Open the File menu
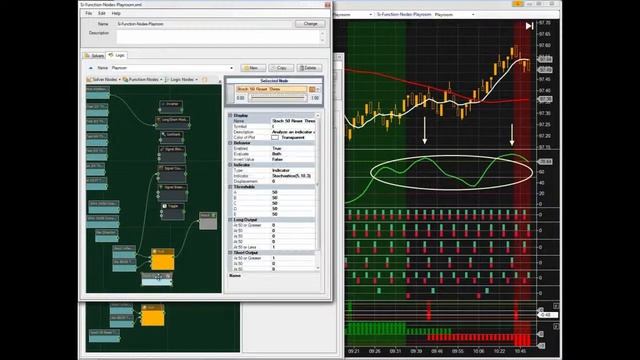 coord(89,13)
